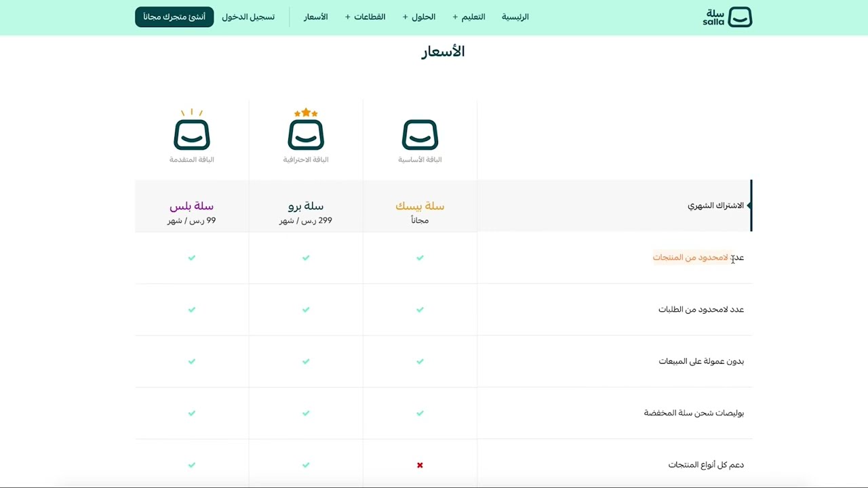This screenshot has width=868, height=488.
Task: Click the 99 ر.س / شهر price
Action: click(192, 220)
